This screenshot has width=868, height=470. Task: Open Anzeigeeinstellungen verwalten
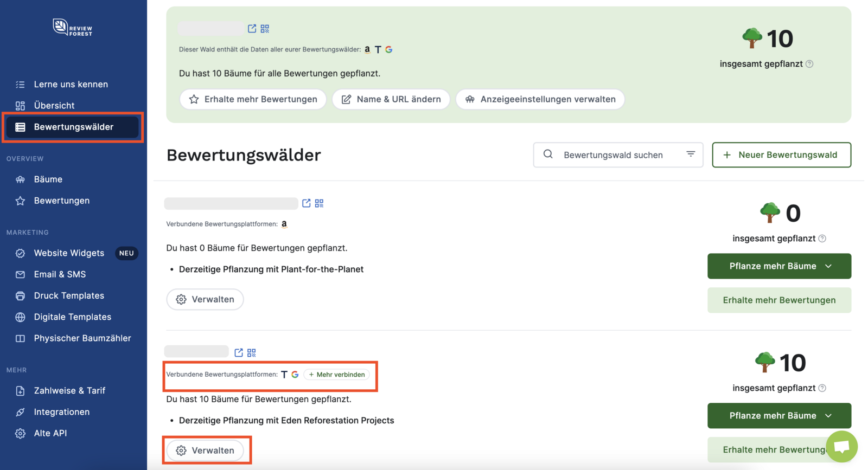[540, 99]
